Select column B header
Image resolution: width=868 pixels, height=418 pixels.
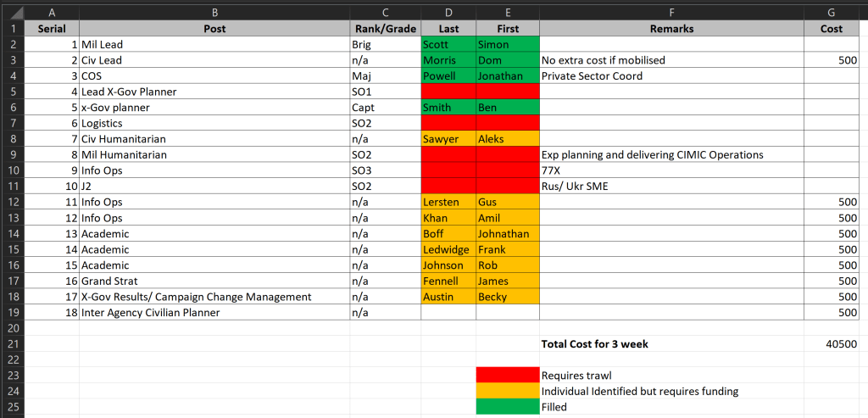[x=214, y=13]
